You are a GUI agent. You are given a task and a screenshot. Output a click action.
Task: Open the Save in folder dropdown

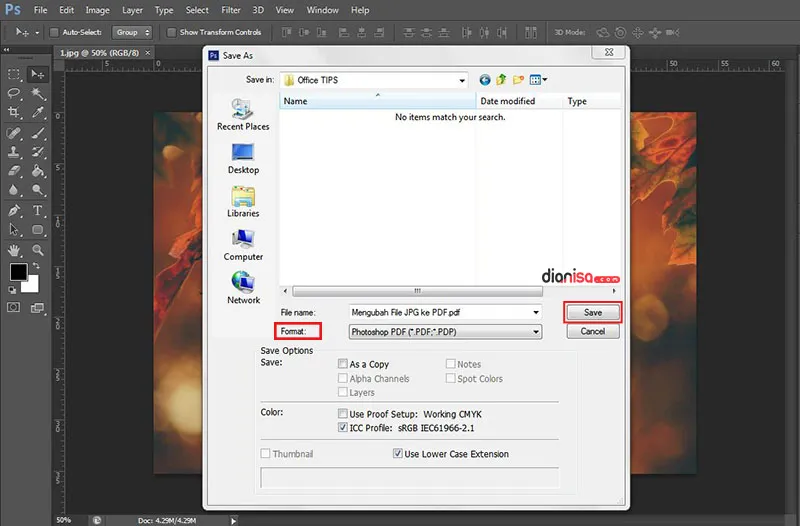(x=462, y=80)
